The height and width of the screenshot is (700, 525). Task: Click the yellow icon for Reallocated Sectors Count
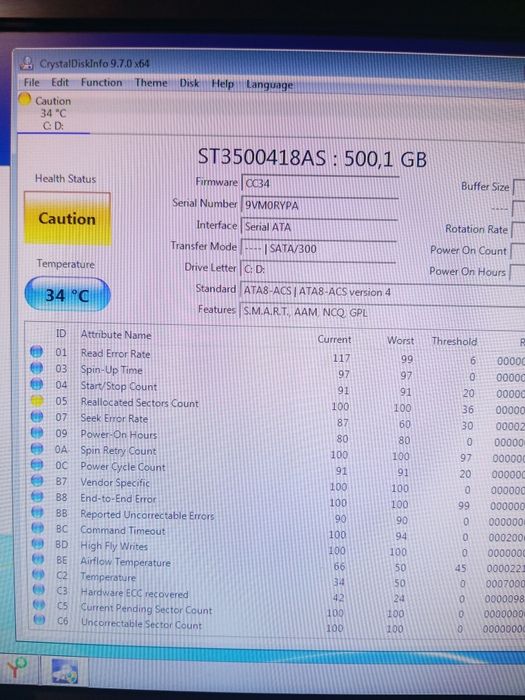[37, 400]
